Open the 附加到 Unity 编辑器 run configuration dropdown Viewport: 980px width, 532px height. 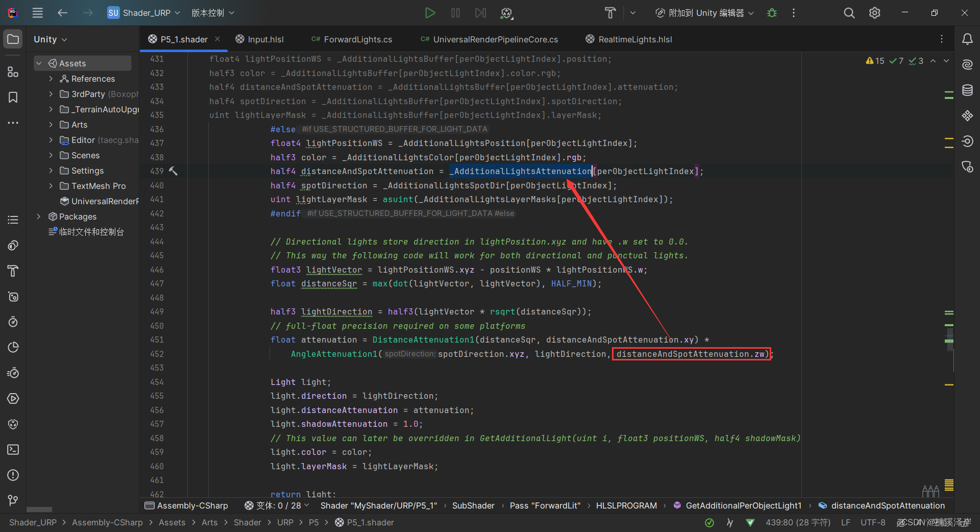tap(704, 13)
